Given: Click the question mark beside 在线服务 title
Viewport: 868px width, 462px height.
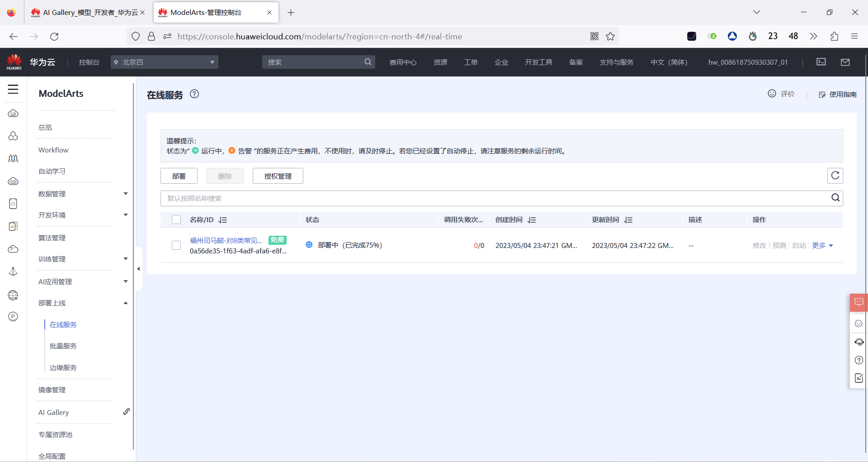Looking at the screenshot, I should (x=194, y=94).
